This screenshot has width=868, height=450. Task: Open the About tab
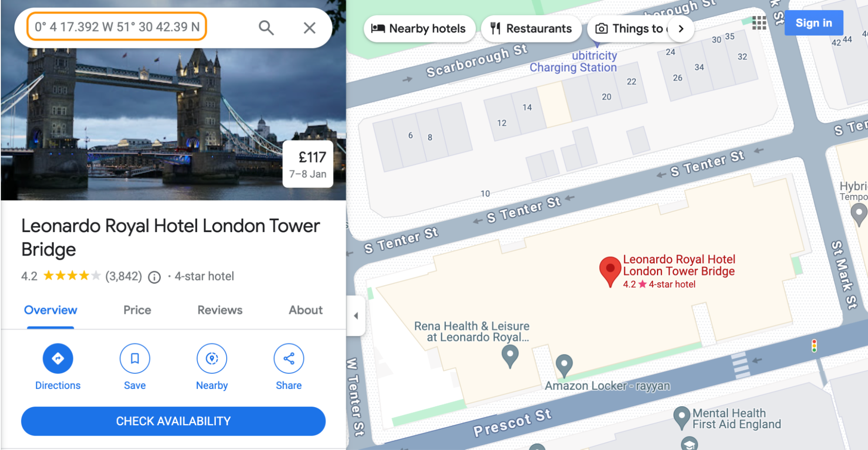[306, 310]
